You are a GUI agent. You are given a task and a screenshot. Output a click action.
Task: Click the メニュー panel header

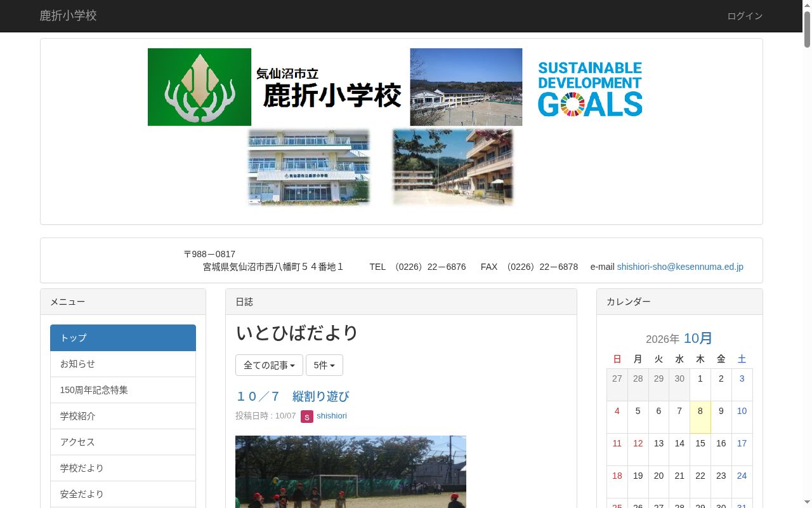[x=123, y=302]
